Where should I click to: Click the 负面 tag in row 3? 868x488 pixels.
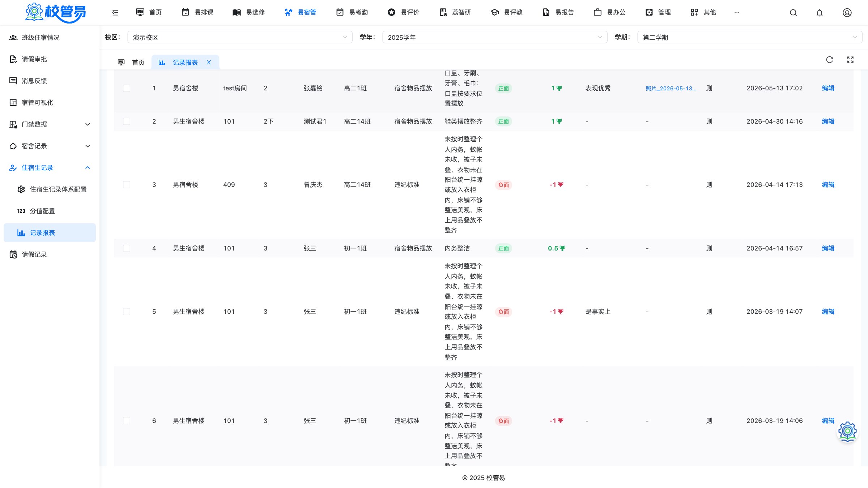[x=503, y=185]
